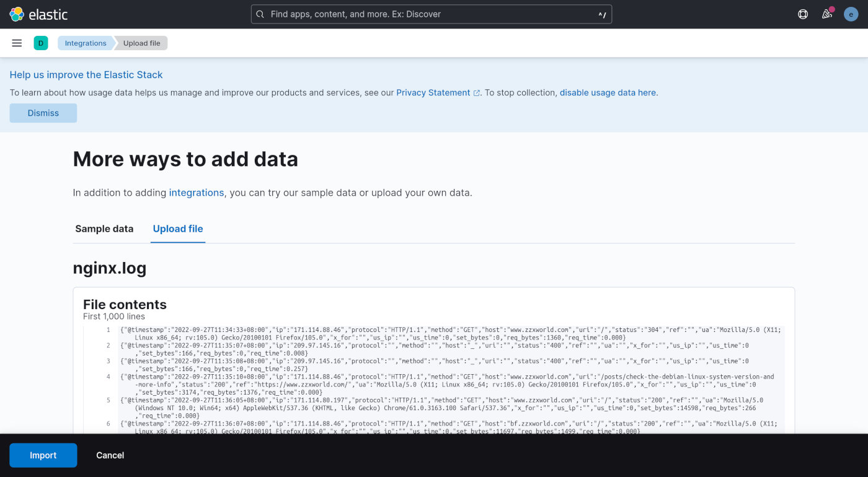
Task: Open the 'integrations' link in the description
Action: point(196,193)
